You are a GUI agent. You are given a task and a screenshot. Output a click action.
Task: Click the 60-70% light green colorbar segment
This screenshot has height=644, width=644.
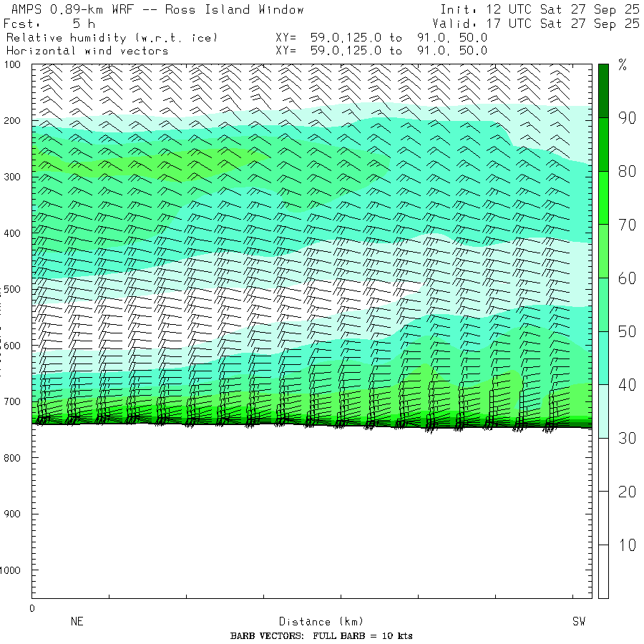[603, 251]
